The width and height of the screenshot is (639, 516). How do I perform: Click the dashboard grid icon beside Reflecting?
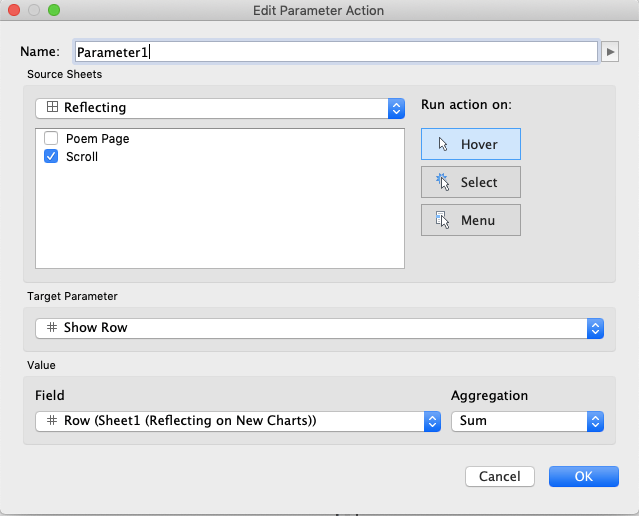[52, 107]
